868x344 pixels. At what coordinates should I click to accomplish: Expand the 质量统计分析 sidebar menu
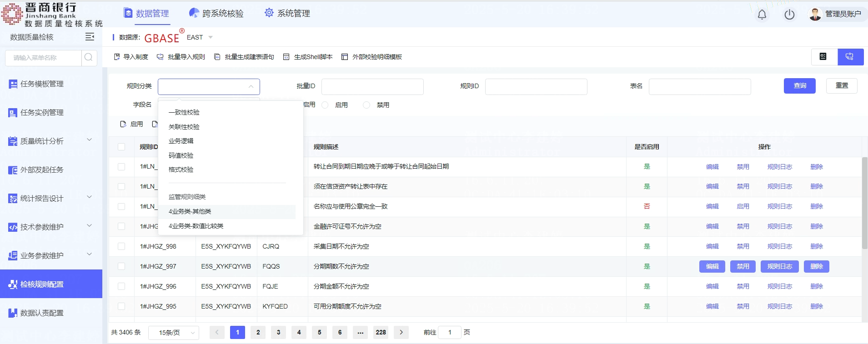51,141
